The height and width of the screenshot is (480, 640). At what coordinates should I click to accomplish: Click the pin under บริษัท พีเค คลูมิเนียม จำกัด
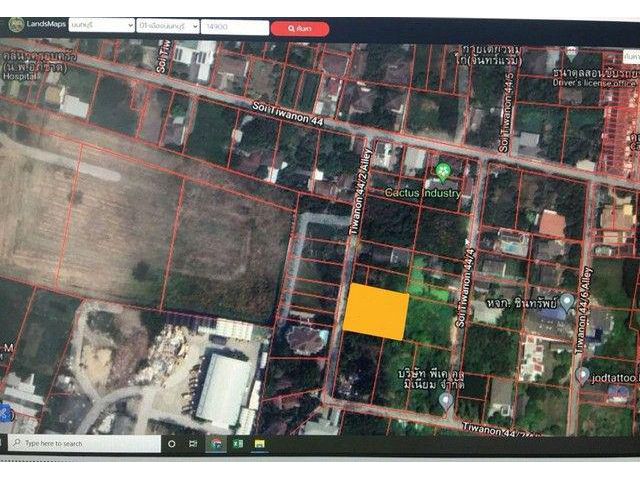pos(446,402)
